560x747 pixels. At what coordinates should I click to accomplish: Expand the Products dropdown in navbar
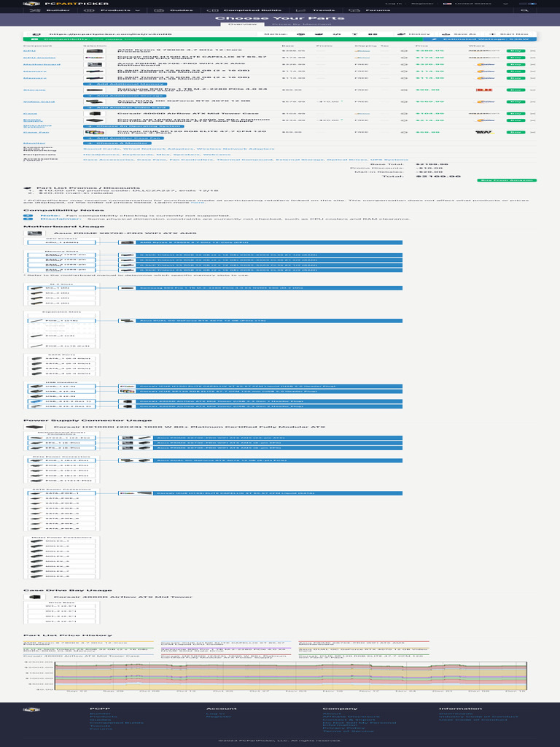[112, 10]
